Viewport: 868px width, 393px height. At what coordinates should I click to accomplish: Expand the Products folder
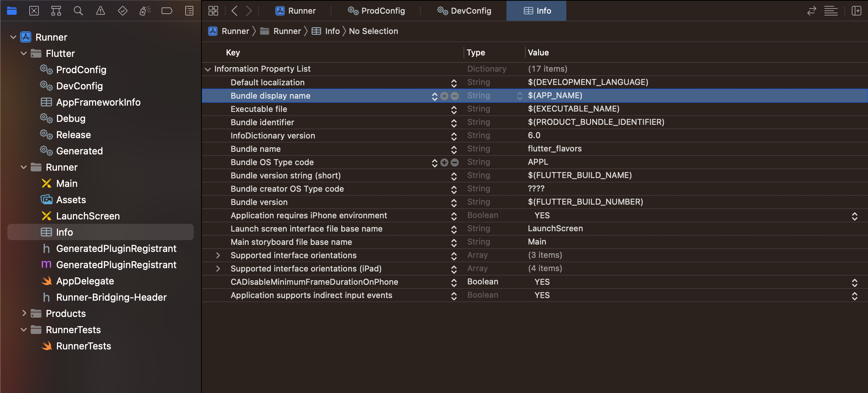[24, 313]
